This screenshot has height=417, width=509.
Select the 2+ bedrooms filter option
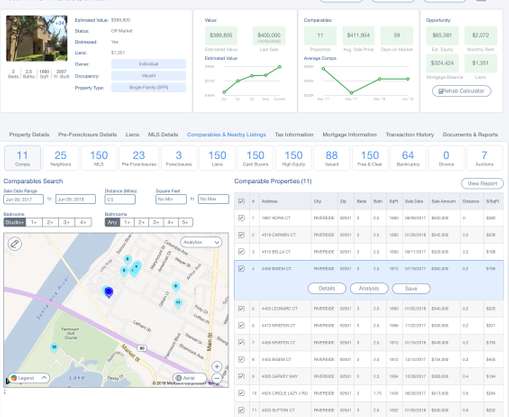(50, 222)
